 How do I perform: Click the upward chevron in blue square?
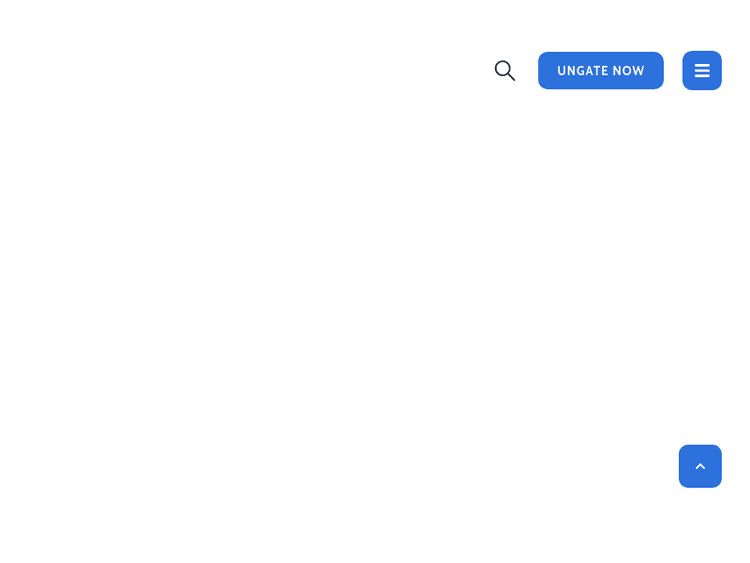click(700, 466)
